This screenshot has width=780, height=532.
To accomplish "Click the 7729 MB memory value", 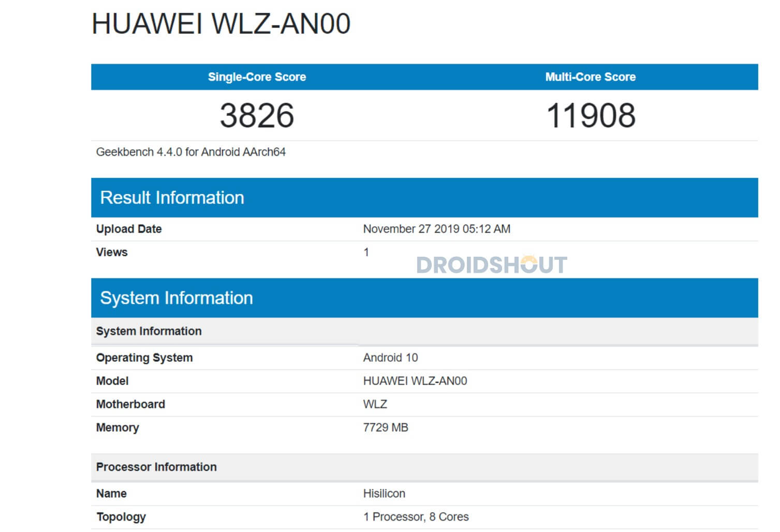I will 386,427.
